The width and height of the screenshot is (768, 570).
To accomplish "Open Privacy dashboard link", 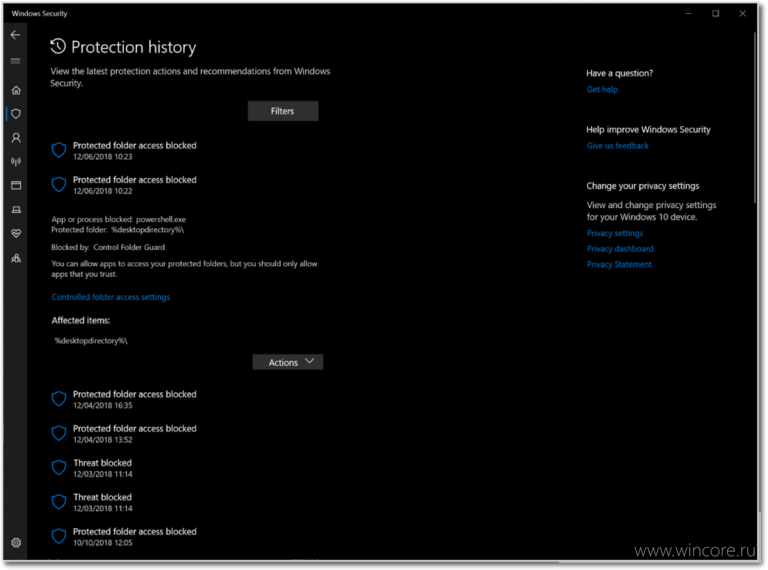I will [620, 249].
